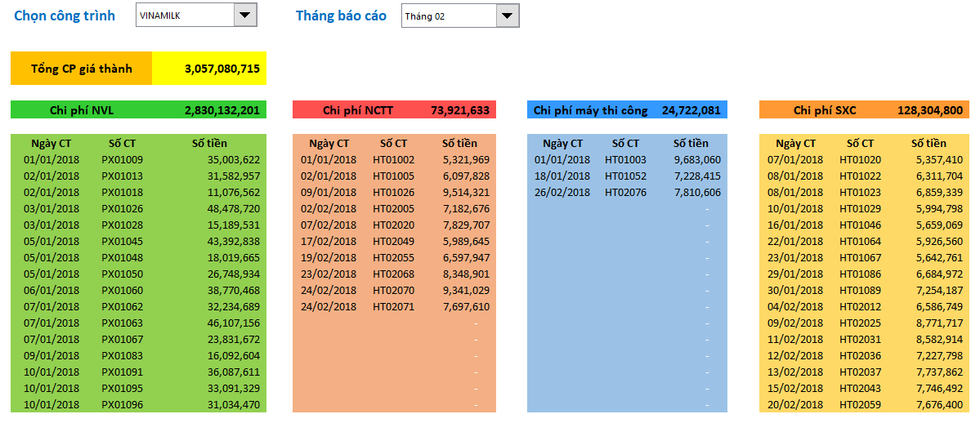Select voucher HT01002 in NCTT table
980x432 pixels.
click(393, 160)
